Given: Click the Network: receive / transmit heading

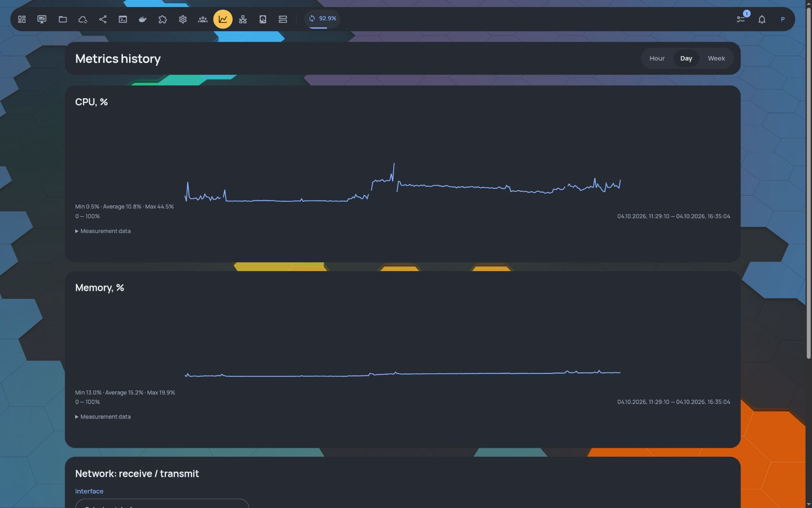Looking at the screenshot, I should tap(137, 474).
